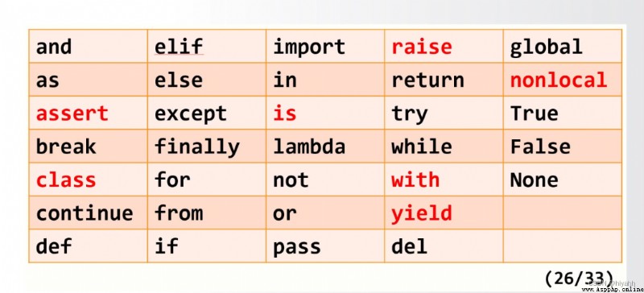Select the 'nonlocal' keyword in red
Screen dimensions: 644x293
559,80
